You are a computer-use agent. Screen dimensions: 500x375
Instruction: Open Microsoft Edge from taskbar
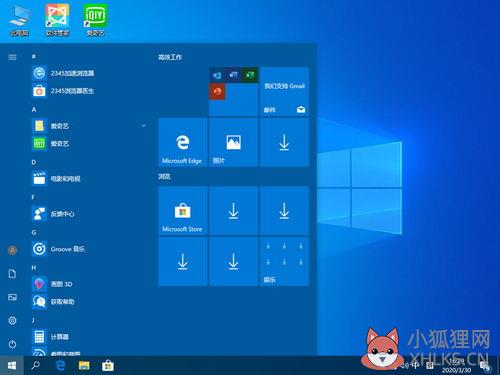pyautogui.click(x=61, y=366)
